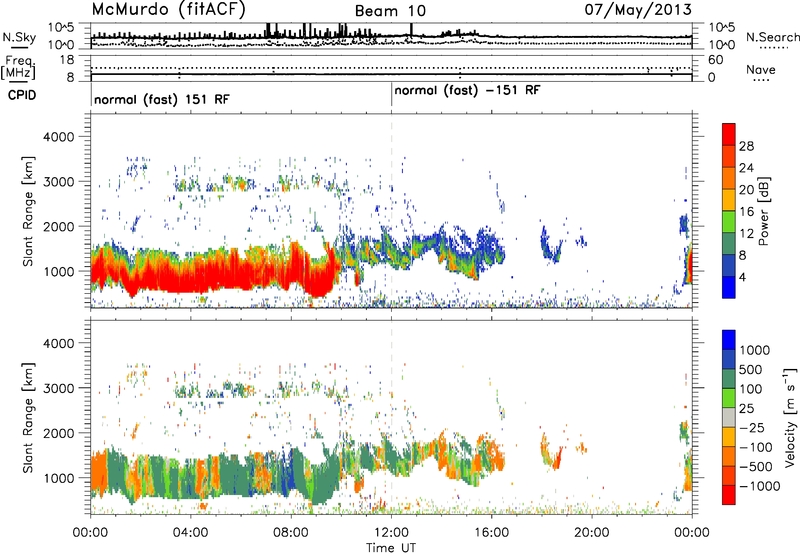Image resolution: width=800 pixels, height=554 pixels.
Task: Click the velocity panel "Slant Range [km]" label
Action: pyautogui.click(x=28, y=417)
